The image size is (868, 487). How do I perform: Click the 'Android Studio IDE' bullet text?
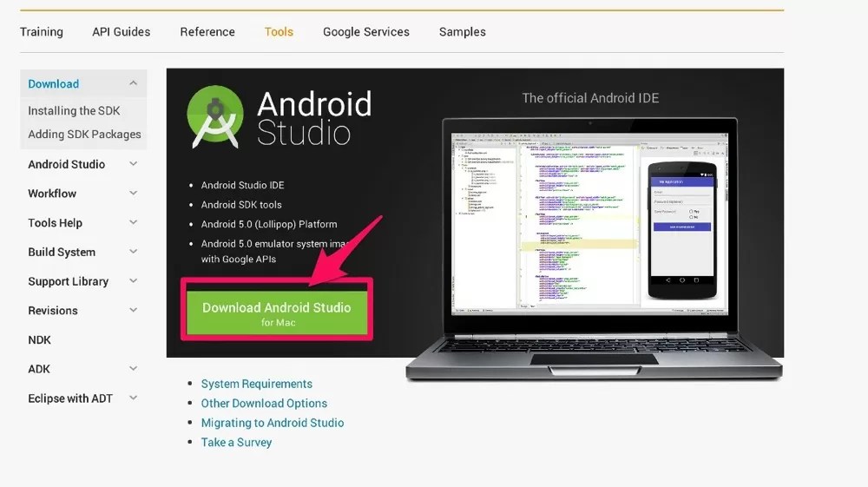tap(242, 186)
